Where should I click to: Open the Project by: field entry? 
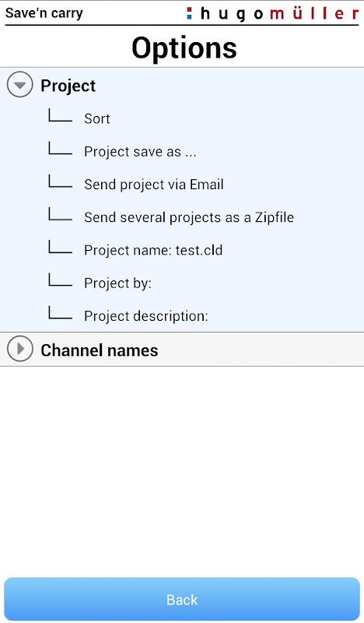click(117, 283)
